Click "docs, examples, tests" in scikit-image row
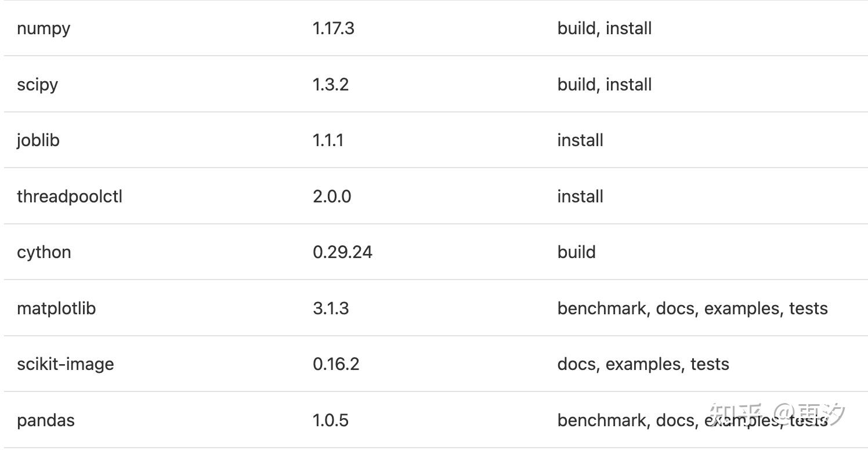 coord(643,364)
